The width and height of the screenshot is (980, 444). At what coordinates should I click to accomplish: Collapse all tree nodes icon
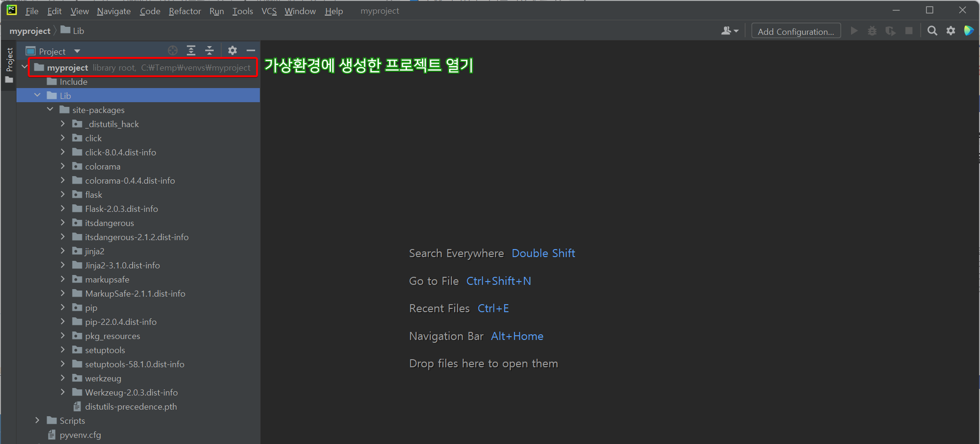[209, 50]
